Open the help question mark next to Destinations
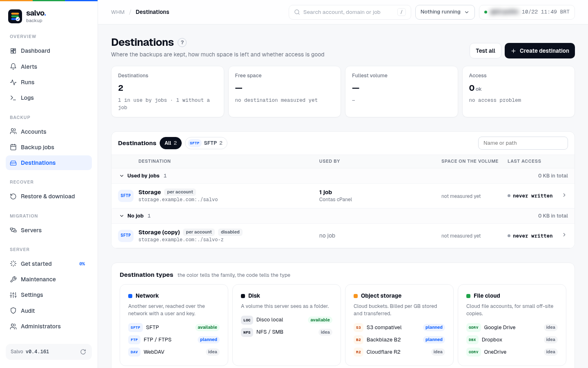Screen dimensions: 588x368 coord(182,43)
